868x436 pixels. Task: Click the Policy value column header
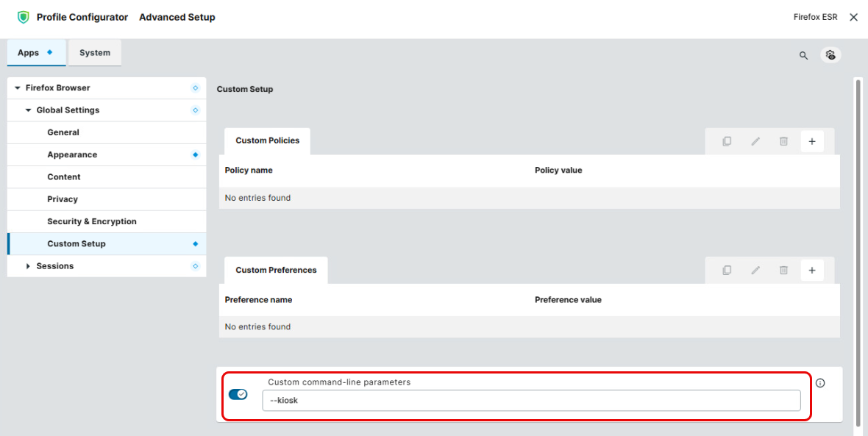pos(558,171)
